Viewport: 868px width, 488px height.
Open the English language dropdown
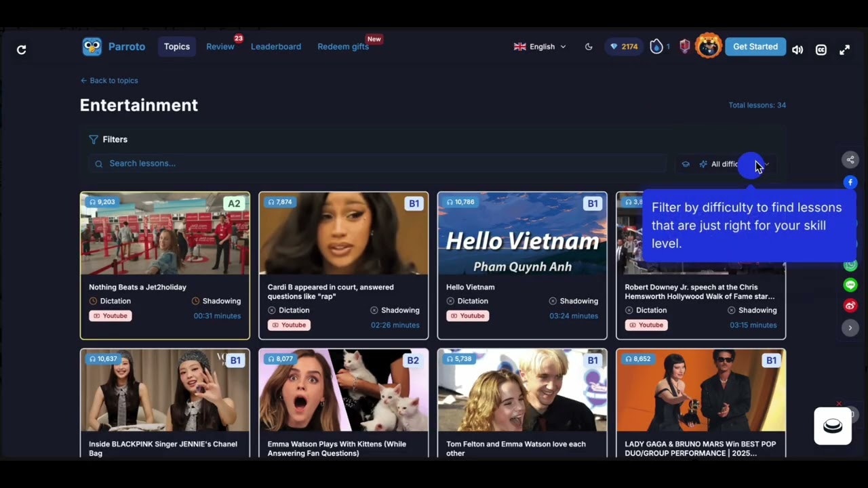540,47
